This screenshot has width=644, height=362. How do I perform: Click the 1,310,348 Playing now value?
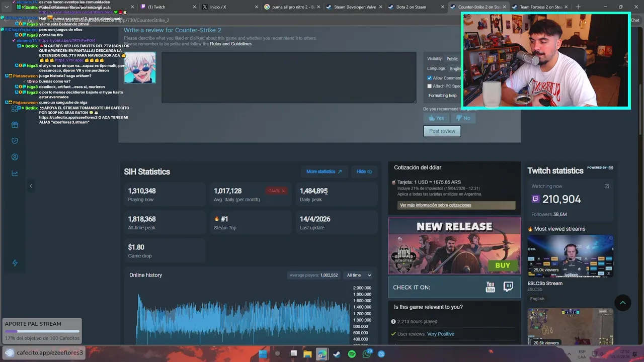click(x=142, y=191)
